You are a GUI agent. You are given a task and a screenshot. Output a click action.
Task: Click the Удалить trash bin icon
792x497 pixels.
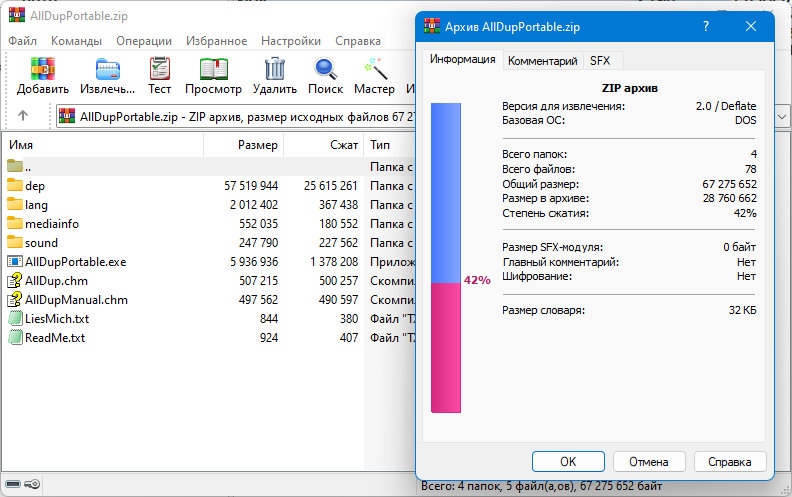275,69
